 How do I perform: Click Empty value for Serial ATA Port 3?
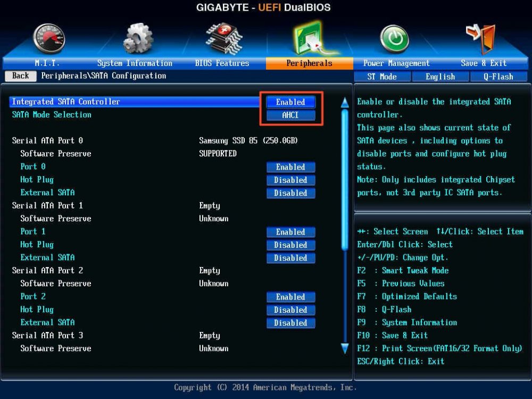(209, 336)
